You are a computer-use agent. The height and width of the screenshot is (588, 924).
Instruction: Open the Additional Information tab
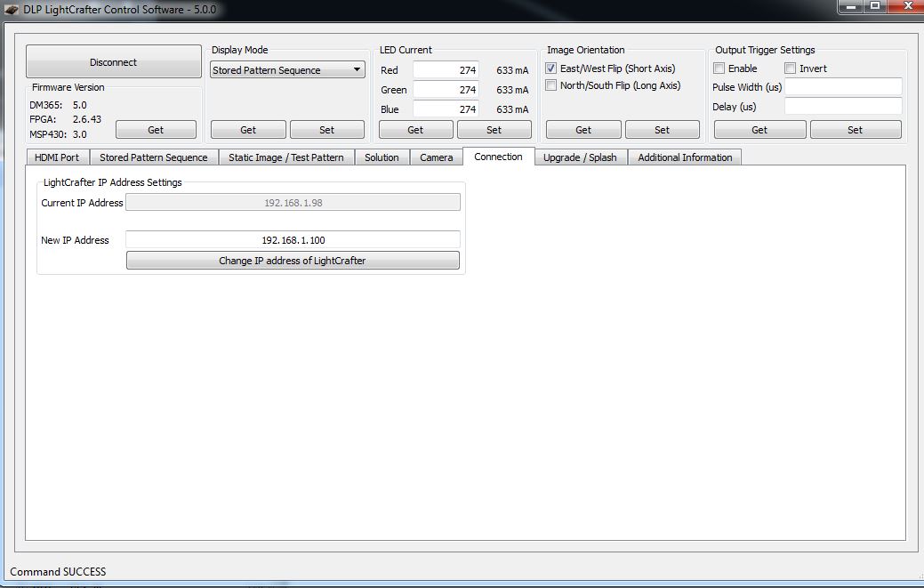[685, 157]
